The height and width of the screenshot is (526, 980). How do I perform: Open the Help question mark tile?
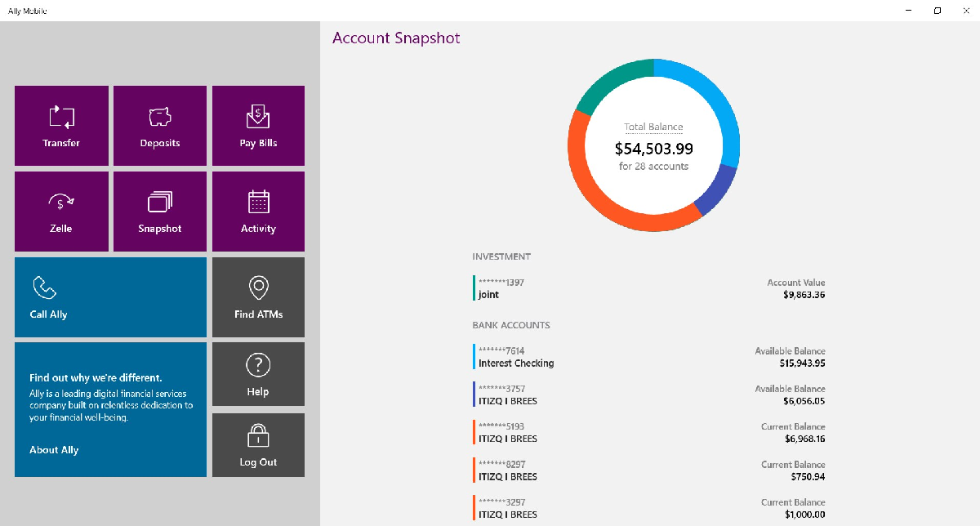[258, 374]
